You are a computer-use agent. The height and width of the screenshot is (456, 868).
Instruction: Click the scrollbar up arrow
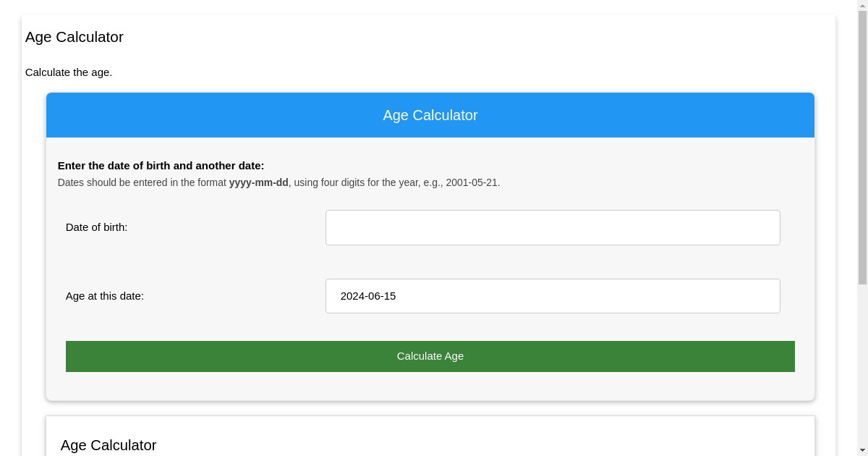(x=862, y=5)
